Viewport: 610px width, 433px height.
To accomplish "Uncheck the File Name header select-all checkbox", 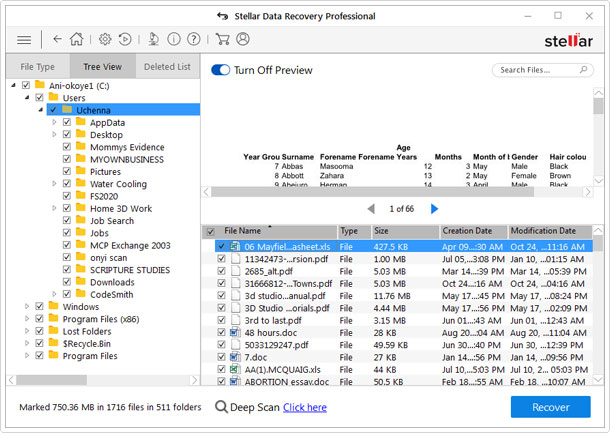I will [210, 232].
